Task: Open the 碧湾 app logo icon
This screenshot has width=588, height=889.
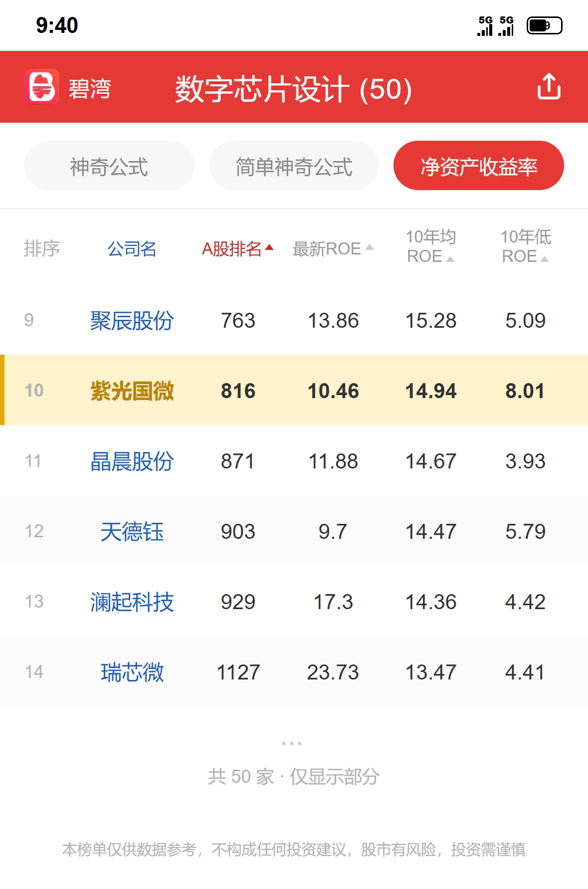Action: [42, 87]
